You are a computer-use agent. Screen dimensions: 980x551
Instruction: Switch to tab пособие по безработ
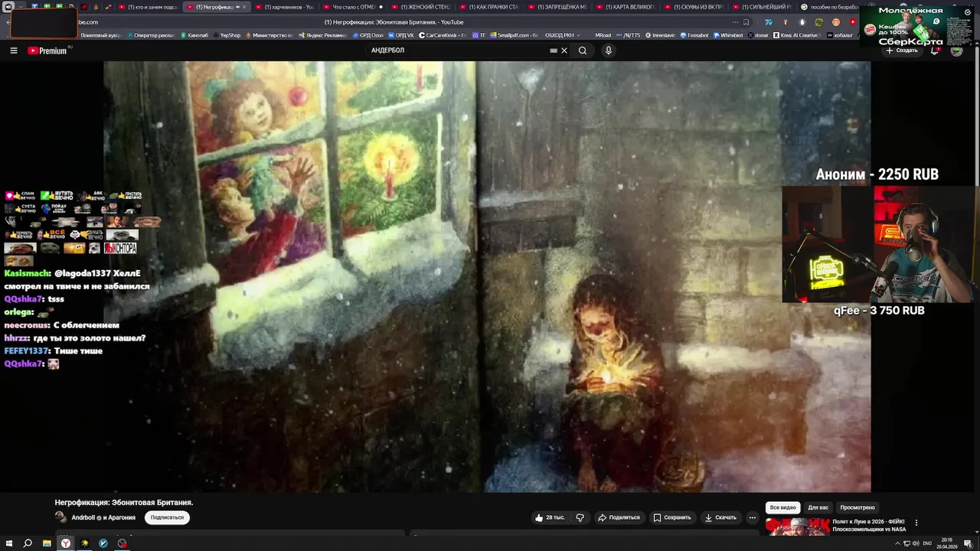point(830,7)
